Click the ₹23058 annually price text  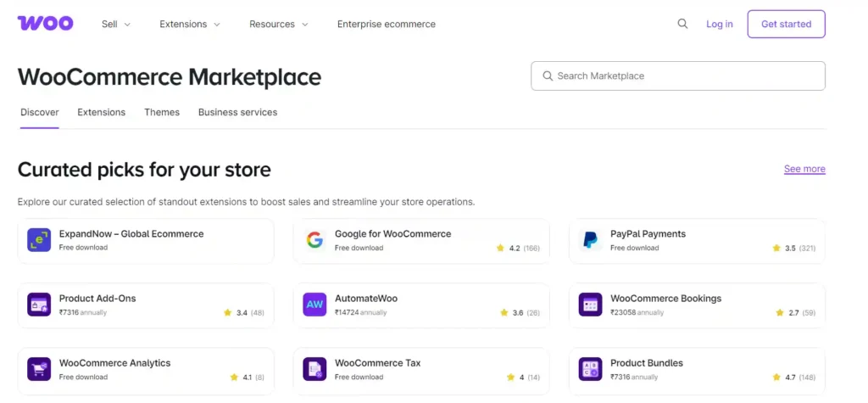tap(637, 313)
